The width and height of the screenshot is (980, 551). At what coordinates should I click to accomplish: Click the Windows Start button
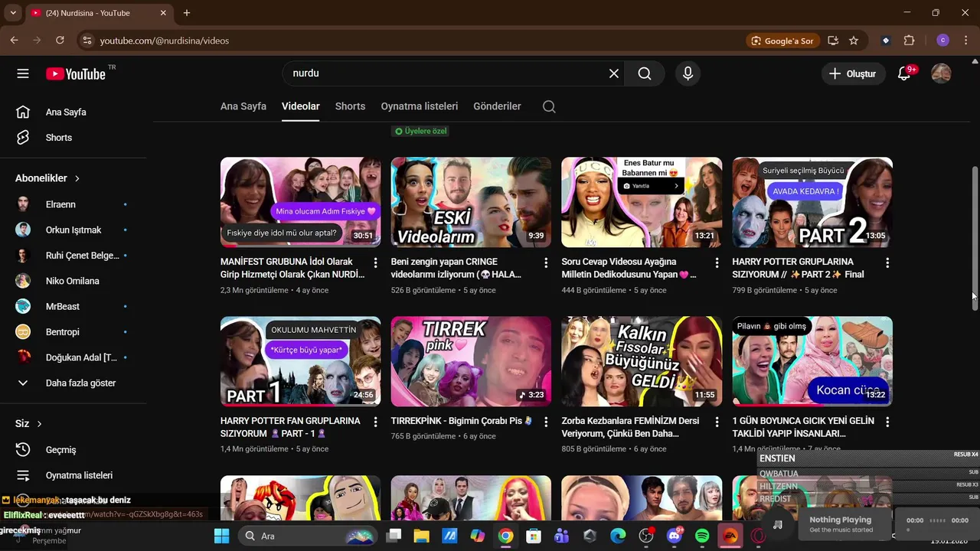221,536
